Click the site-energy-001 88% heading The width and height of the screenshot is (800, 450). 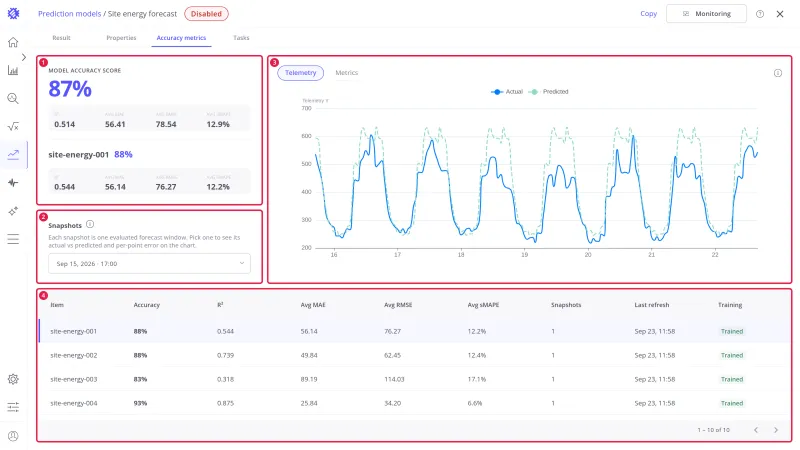click(x=90, y=155)
